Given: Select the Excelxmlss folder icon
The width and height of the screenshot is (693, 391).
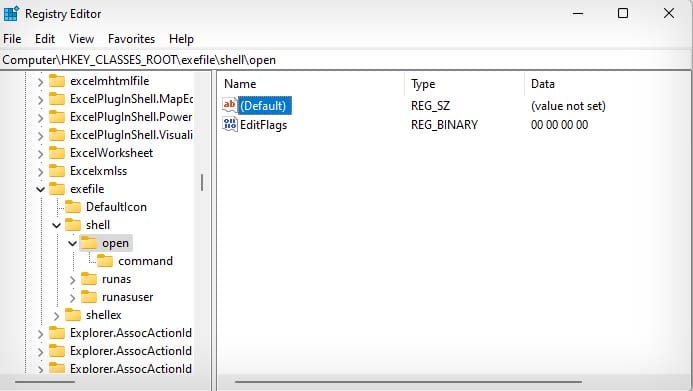Looking at the screenshot, I should (57, 171).
